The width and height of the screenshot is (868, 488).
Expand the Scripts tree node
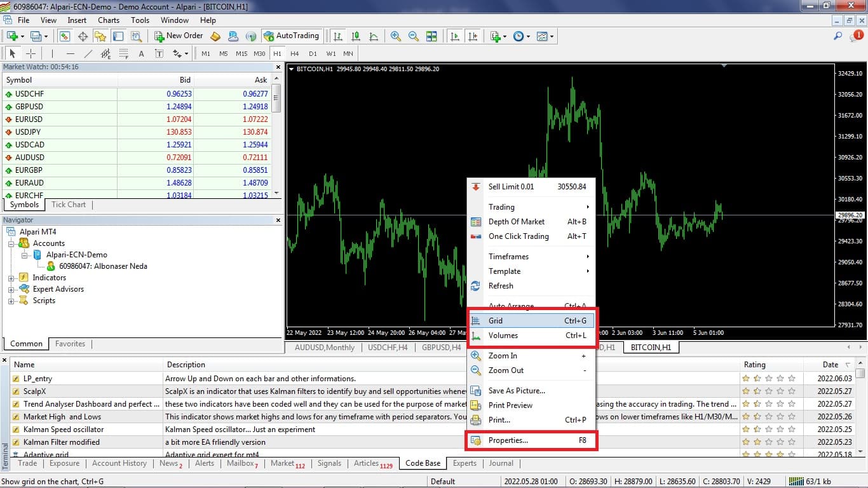tap(11, 301)
